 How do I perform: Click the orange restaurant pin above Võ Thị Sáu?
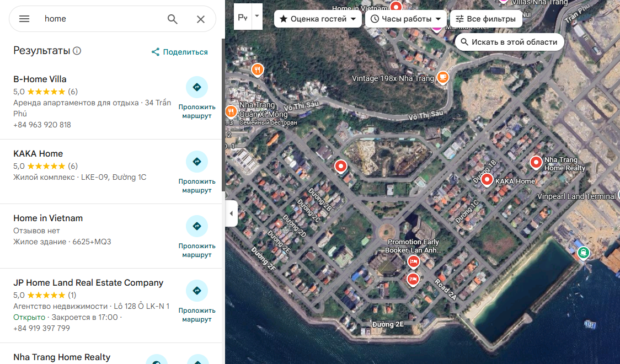[258, 70]
